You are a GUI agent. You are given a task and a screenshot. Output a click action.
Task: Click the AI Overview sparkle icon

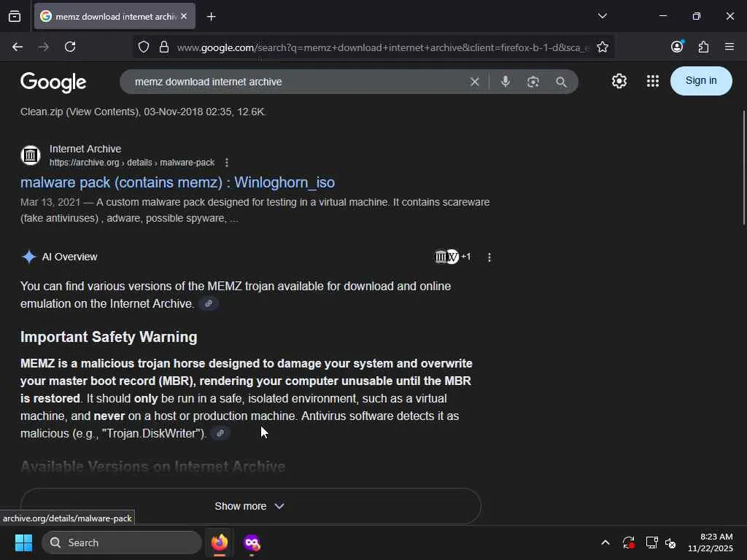pyautogui.click(x=29, y=257)
